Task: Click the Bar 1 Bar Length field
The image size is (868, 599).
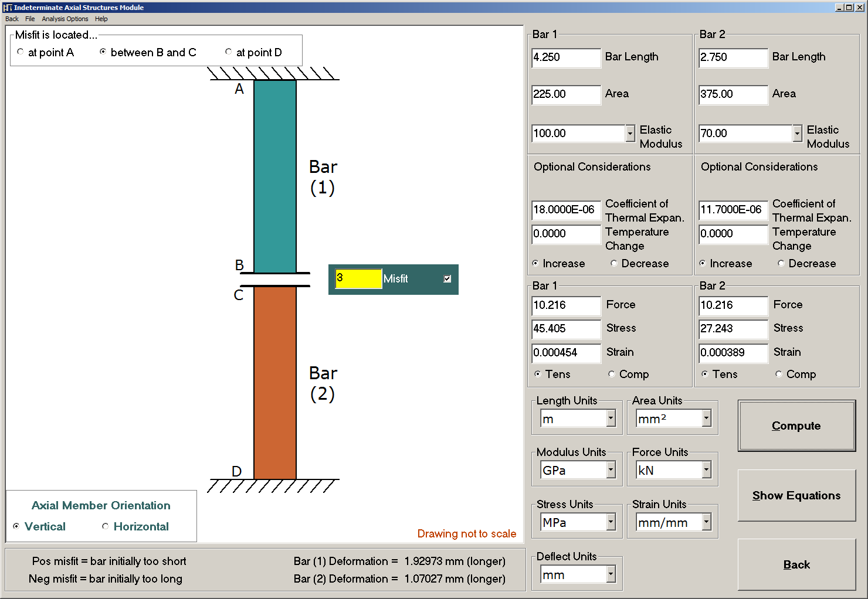Action: pyautogui.click(x=565, y=57)
